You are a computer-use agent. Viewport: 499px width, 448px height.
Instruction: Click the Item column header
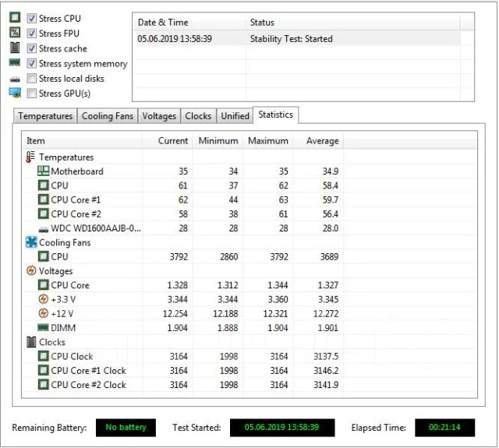83,140
